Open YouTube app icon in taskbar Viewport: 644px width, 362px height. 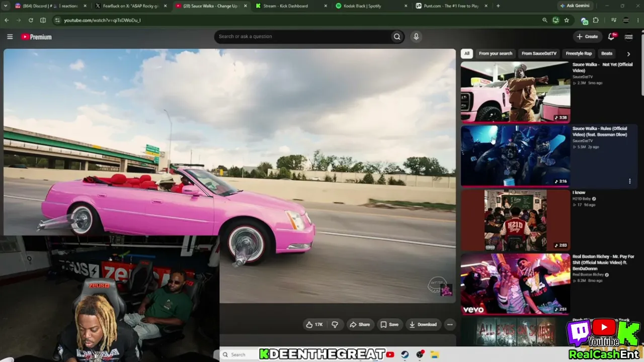tap(390, 354)
